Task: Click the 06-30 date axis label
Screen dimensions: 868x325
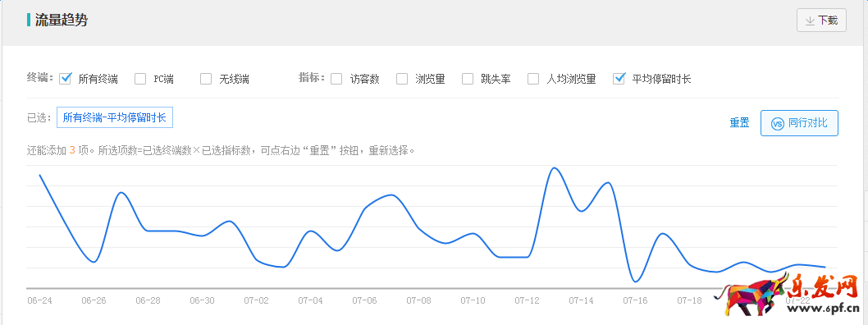Action: (x=202, y=300)
